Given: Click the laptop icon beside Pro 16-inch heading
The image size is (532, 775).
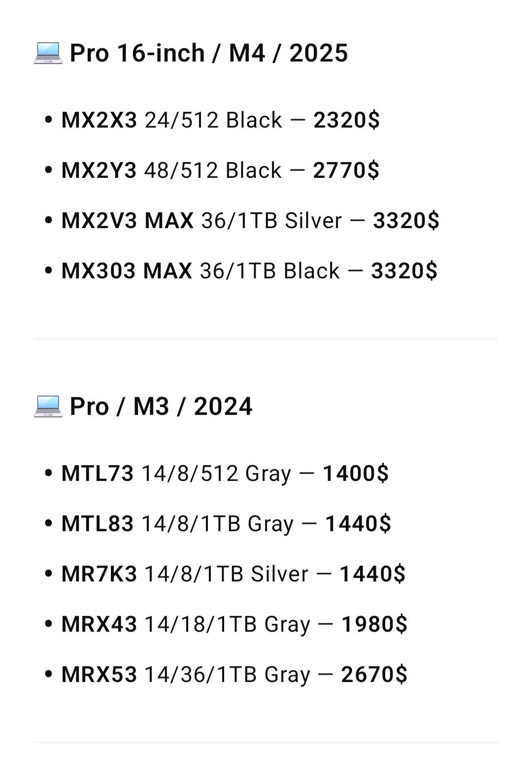Looking at the screenshot, I should [x=48, y=53].
